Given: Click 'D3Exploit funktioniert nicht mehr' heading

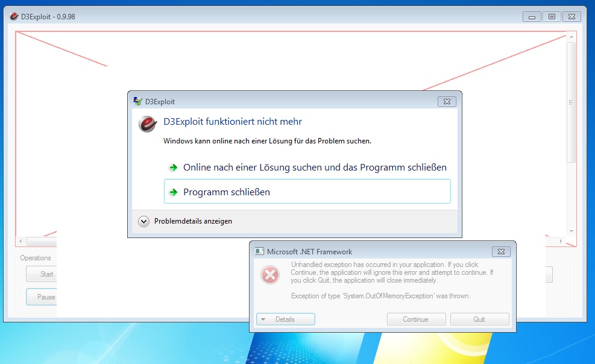Looking at the screenshot, I should point(233,122).
